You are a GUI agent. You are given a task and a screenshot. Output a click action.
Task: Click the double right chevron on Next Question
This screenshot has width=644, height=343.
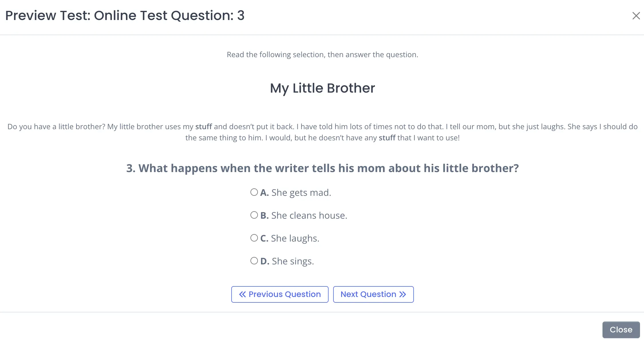pos(403,294)
